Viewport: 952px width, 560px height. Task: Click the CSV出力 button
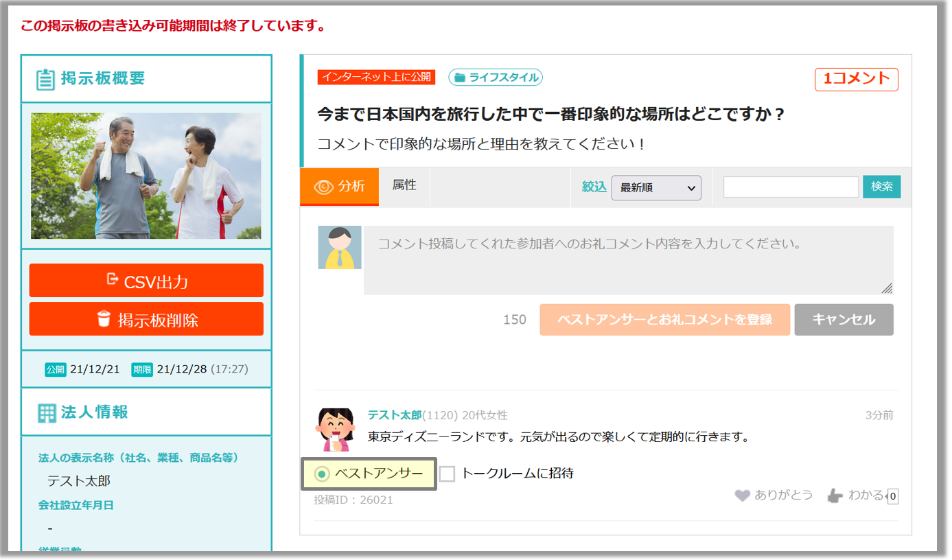pyautogui.click(x=146, y=281)
